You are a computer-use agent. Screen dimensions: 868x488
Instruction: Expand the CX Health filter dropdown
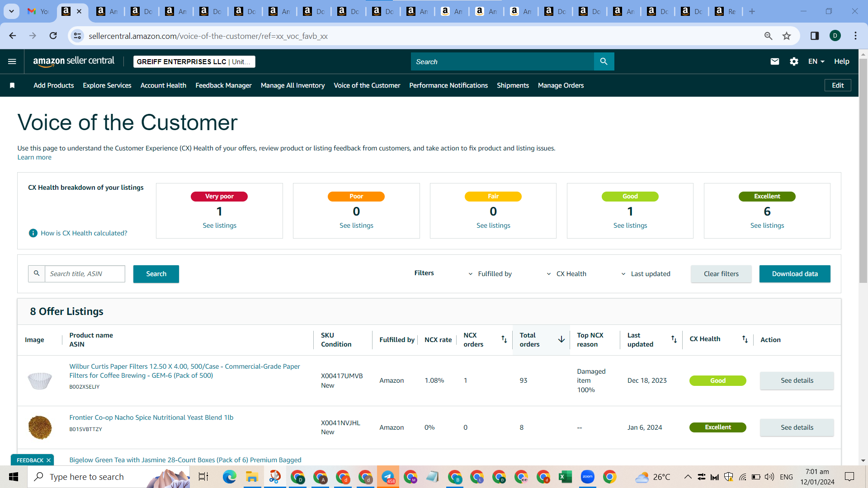(566, 274)
